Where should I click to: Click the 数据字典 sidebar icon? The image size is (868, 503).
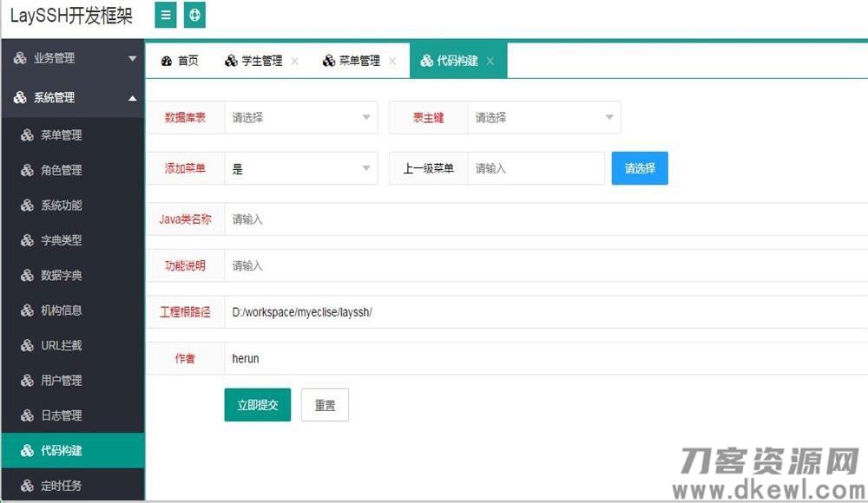[x=27, y=276]
